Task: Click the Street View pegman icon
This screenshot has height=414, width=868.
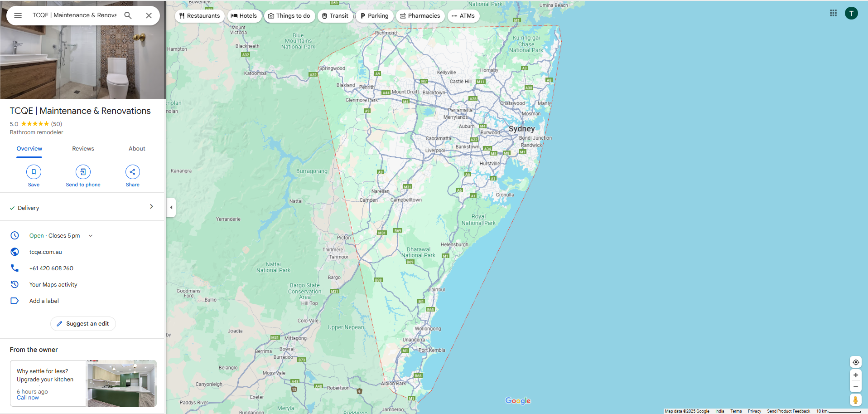Action: point(855,400)
